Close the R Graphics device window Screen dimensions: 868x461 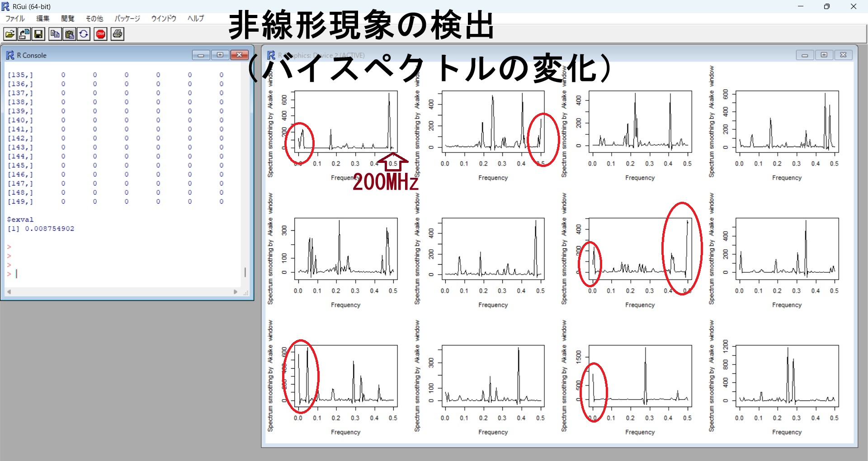844,55
